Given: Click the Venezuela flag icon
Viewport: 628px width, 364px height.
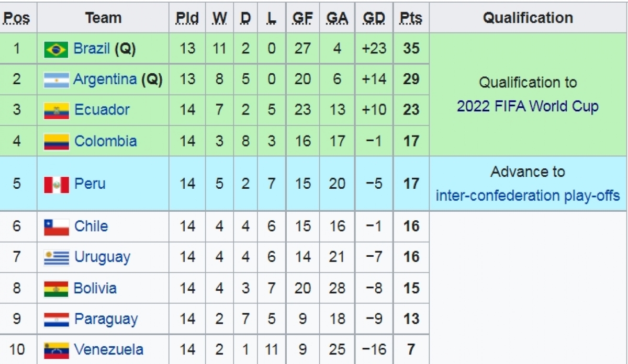Looking at the screenshot, I should [x=56, y=349].
